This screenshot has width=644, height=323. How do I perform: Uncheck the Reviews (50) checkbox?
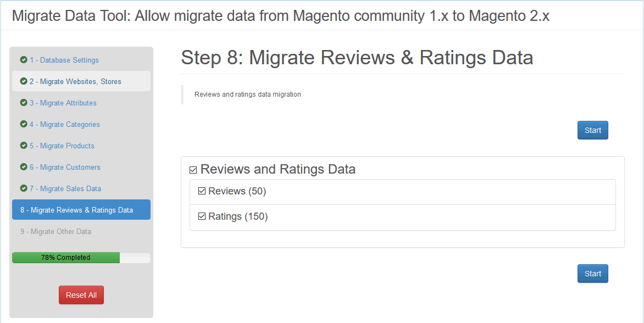[x=202, y=191]
